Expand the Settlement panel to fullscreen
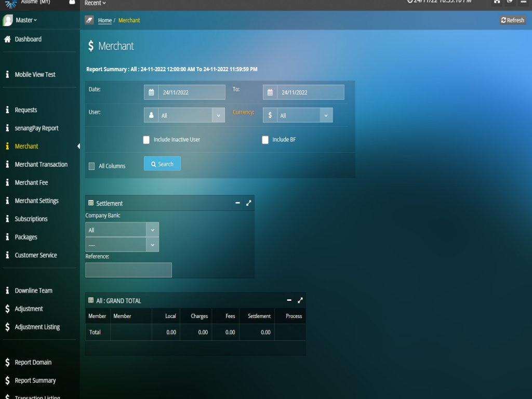Screen dimensions: 532x399 point(249,203)
